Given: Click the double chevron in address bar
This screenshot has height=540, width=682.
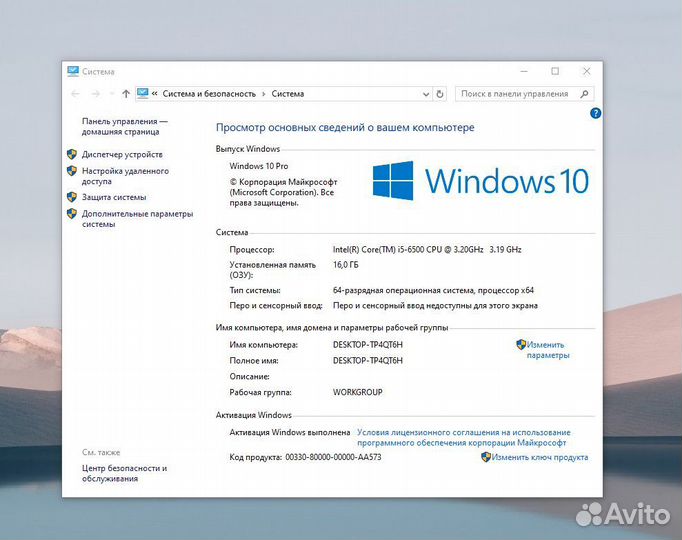Looking at the screenshot, I should pos(154,94).
